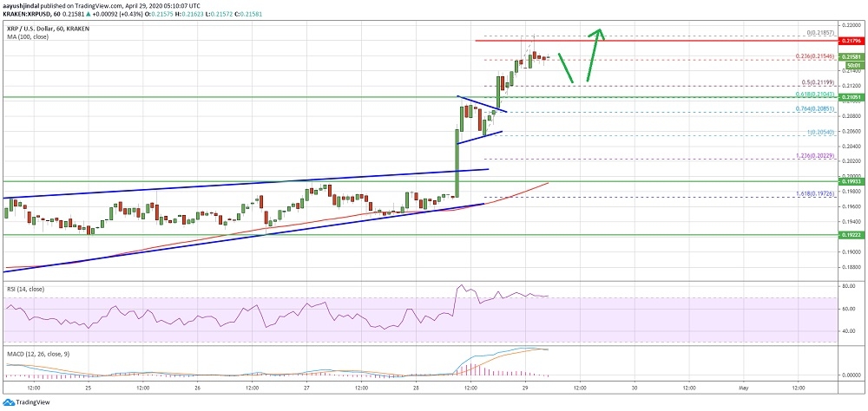Image resolution: width=868 pixels, height=411 pixels.
Task: Click the date label 25 on time axis
Action: 88,388
